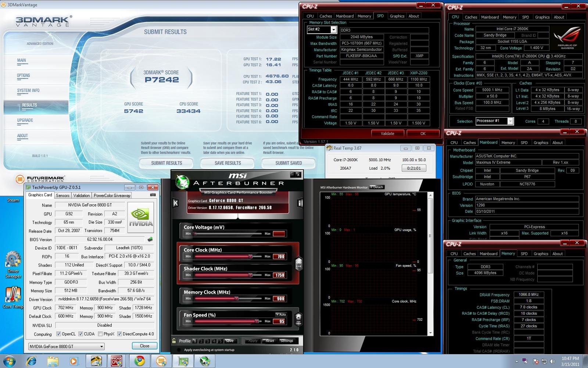
Task: Switch to Validation tab in GPU-Z
Action: coord(81,195)
